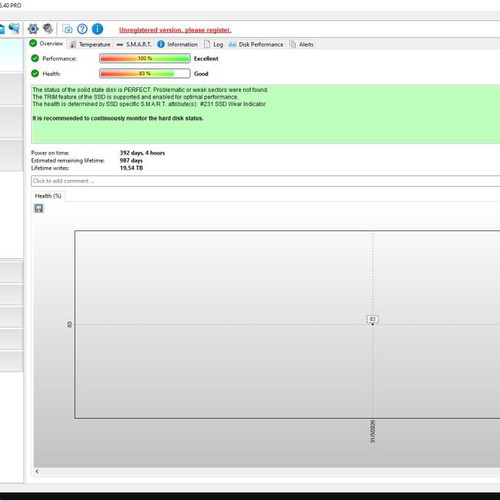Viewport: 500px width, 500px height.
Task: Click the Health percentage bar
Action: click(x=145, y=73)
